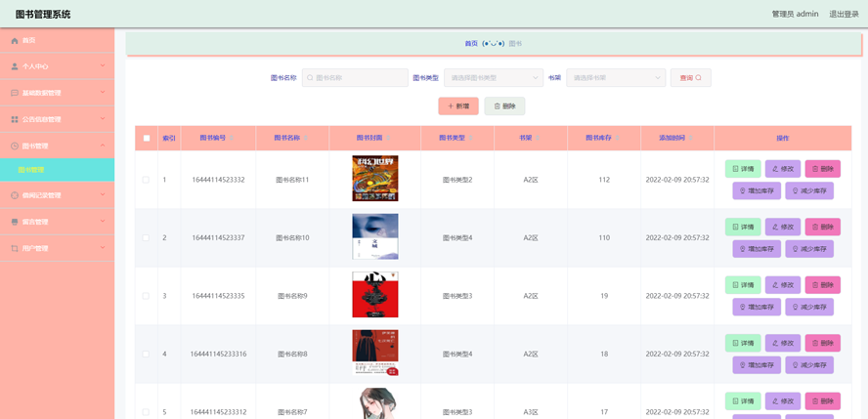This screenshot has height=419, width=868.
Task: Click 修改 for book 图书名称11
Action: (x=783, y=169)
